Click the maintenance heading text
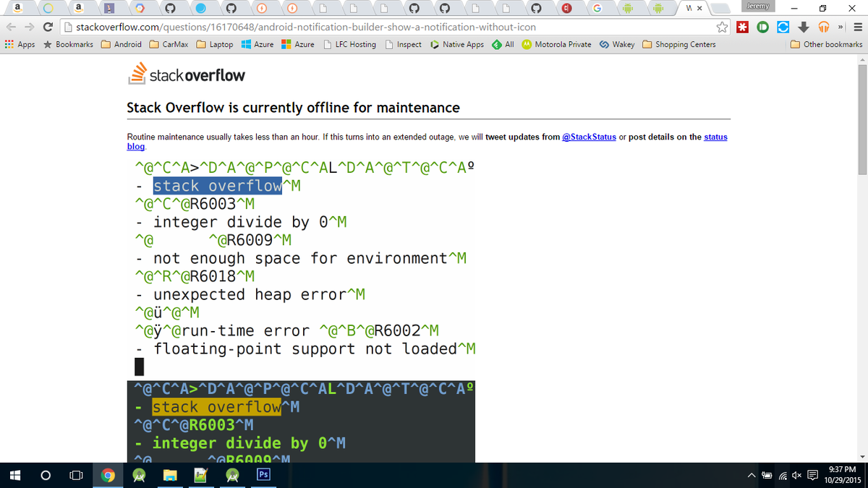The image size is (868, 488). 293,108
